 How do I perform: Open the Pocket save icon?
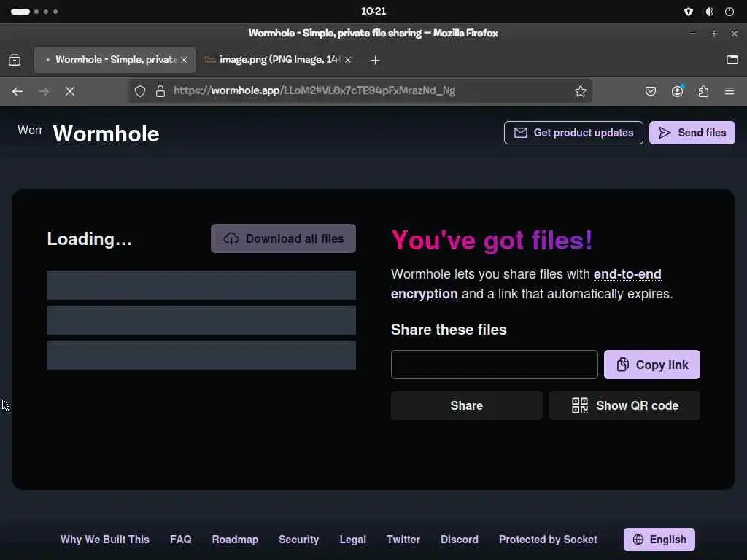pyautogui.click(x=650, y=91)
